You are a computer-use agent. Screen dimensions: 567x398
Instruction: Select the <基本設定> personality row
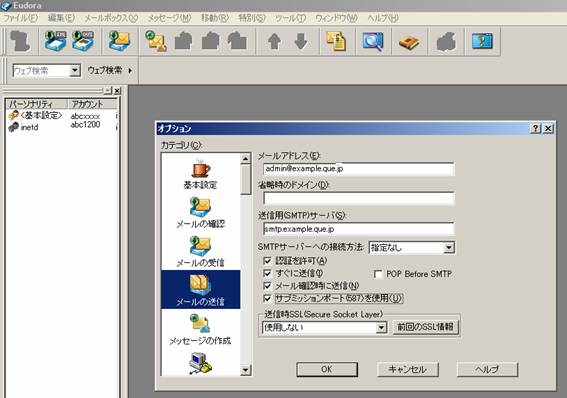61,116
